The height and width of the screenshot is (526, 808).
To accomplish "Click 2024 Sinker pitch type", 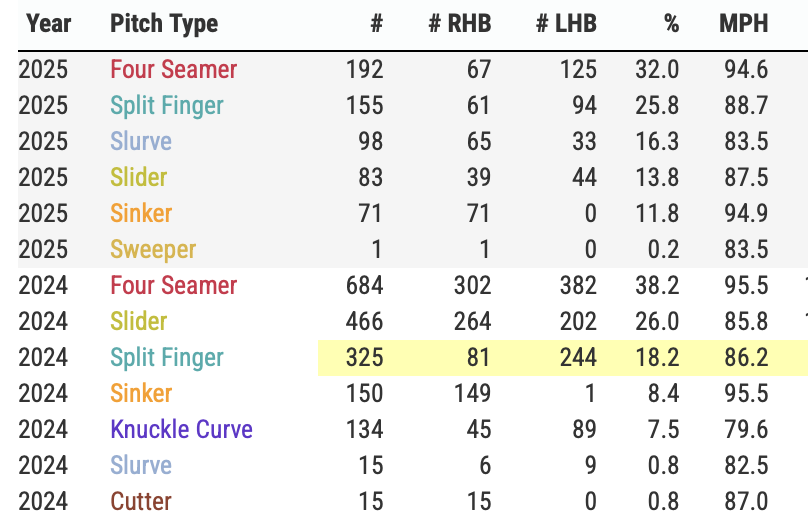I will tap(140, 394).
